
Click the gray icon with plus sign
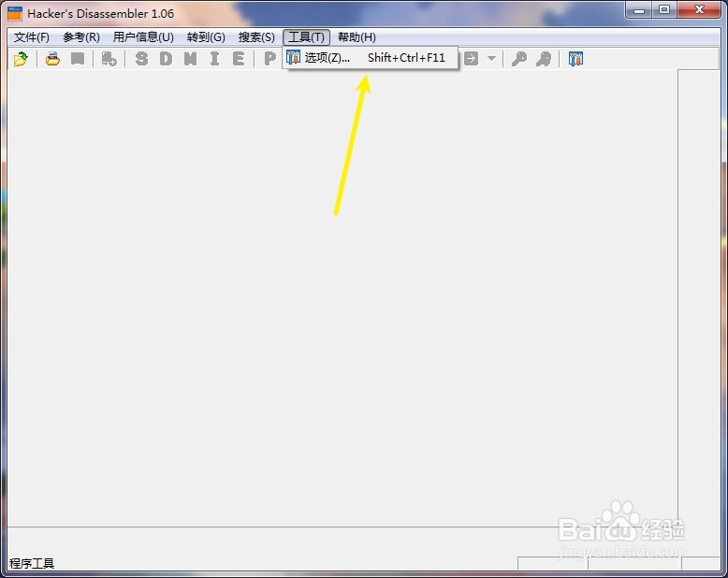(109, 59)
